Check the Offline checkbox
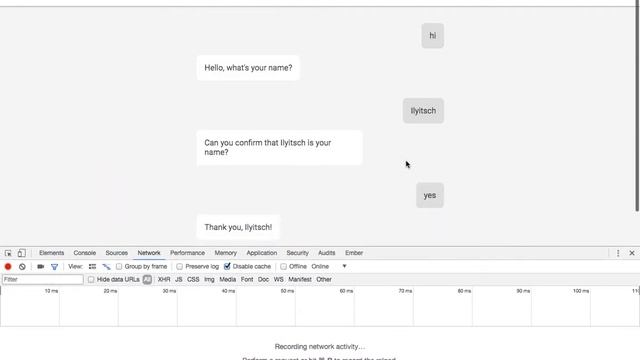The image size is (640, 360). (x=283, y=267)
